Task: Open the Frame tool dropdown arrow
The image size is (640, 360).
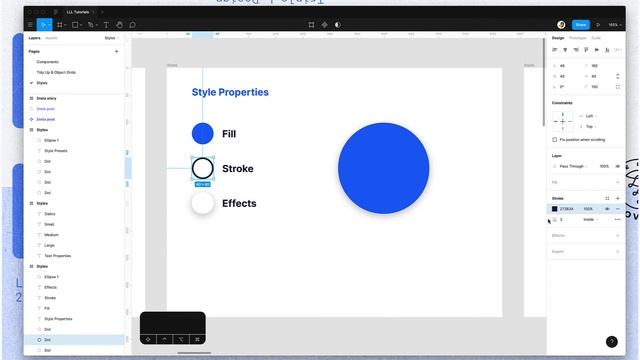Action: (x=65, y=25)
